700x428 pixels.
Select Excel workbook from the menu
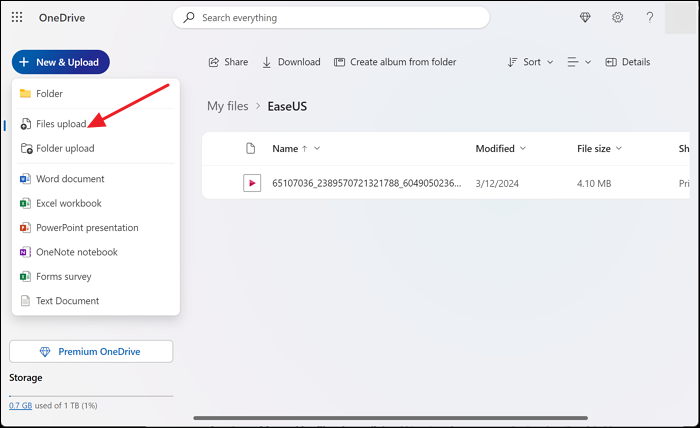pos(69,203)
